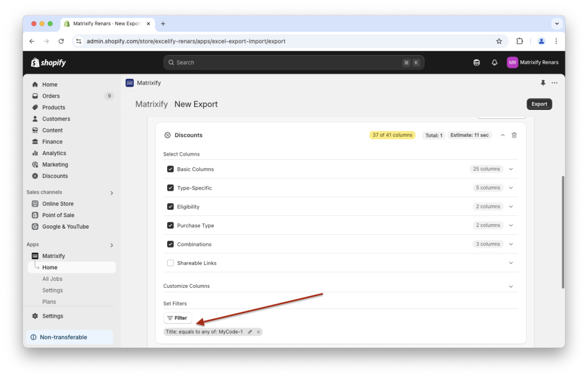Pin the Matrixify app using the pin icon
Image resolution: width=588 pixels, height=378 pixels.
pyautogui.click(x=542, y=83)
